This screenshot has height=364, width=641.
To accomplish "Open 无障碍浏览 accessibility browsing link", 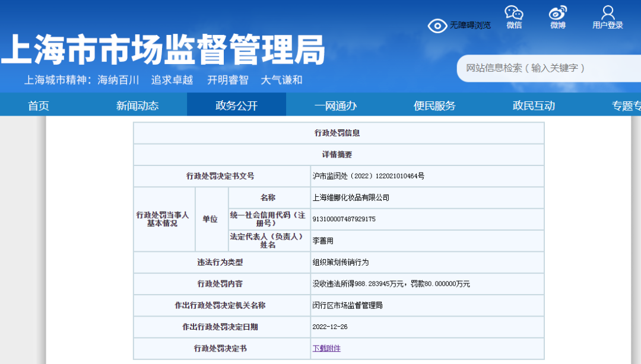I will click(x=470, y=25).
